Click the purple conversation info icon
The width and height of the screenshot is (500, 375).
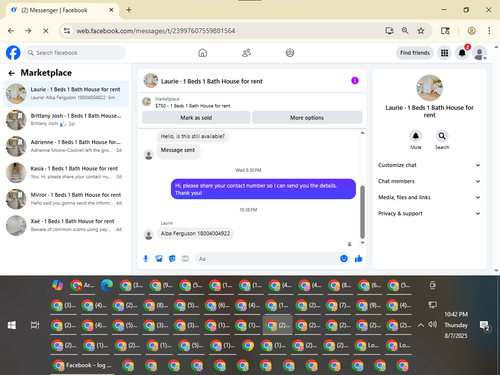click(355, 81)
